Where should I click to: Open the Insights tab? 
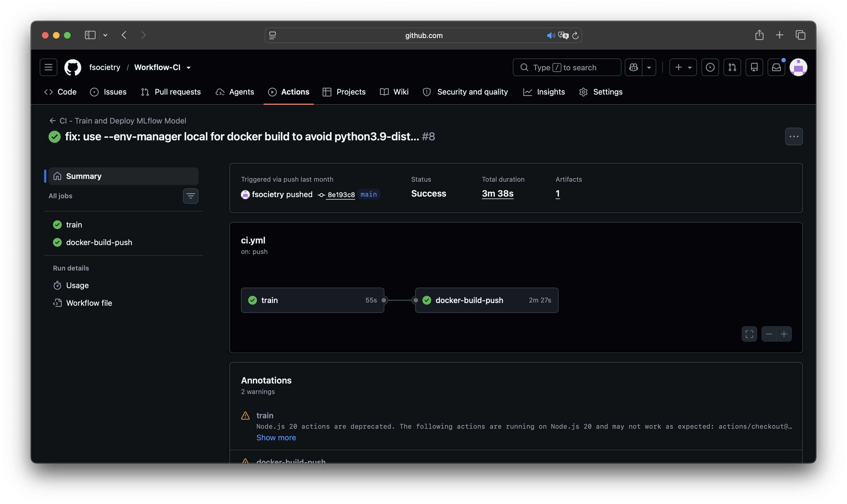(544, 92)
